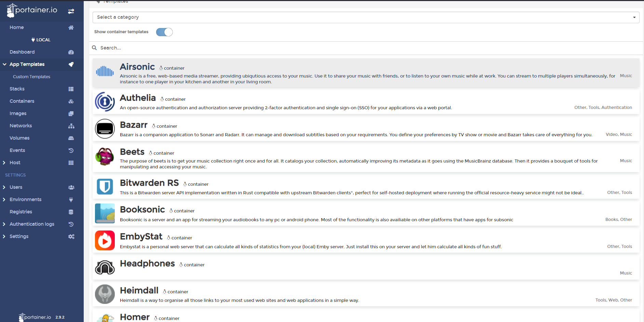The height and width of the screenshot is (322, 644).
Task: Click the Home house icon
Action: tap(71, 28)
